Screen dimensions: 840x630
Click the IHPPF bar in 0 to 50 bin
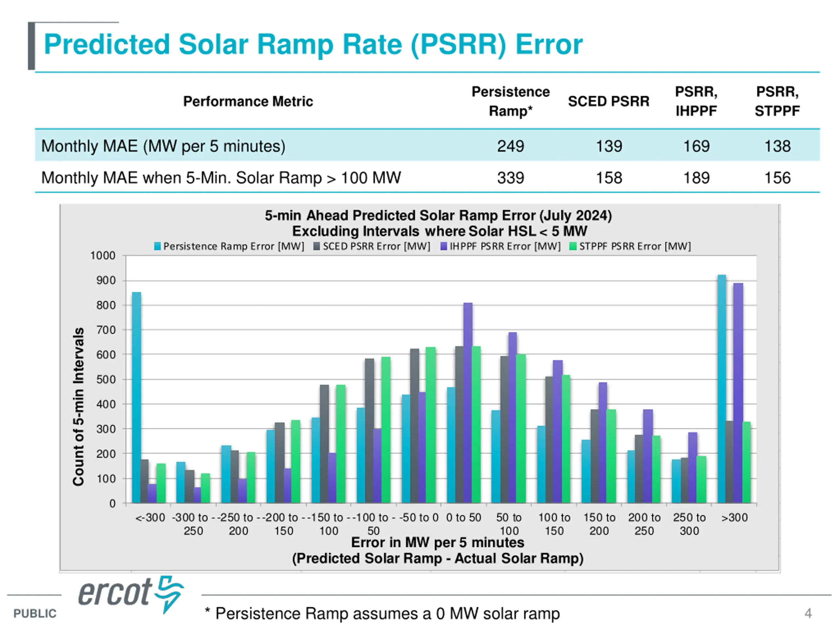point(468,403)
